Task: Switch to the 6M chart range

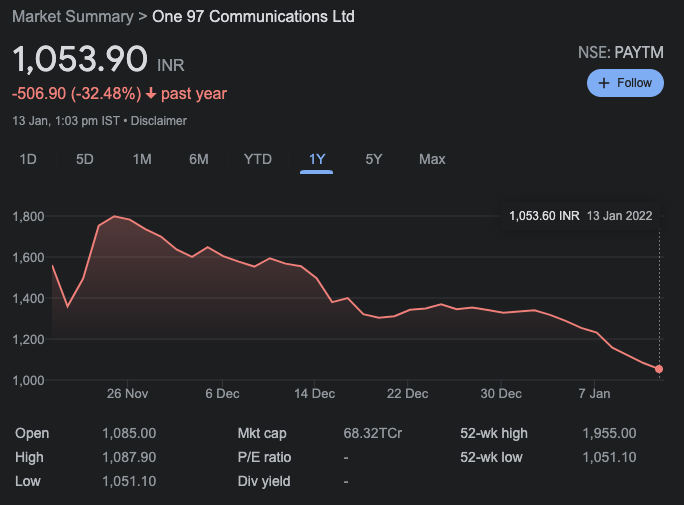Action: pos(199,159)
